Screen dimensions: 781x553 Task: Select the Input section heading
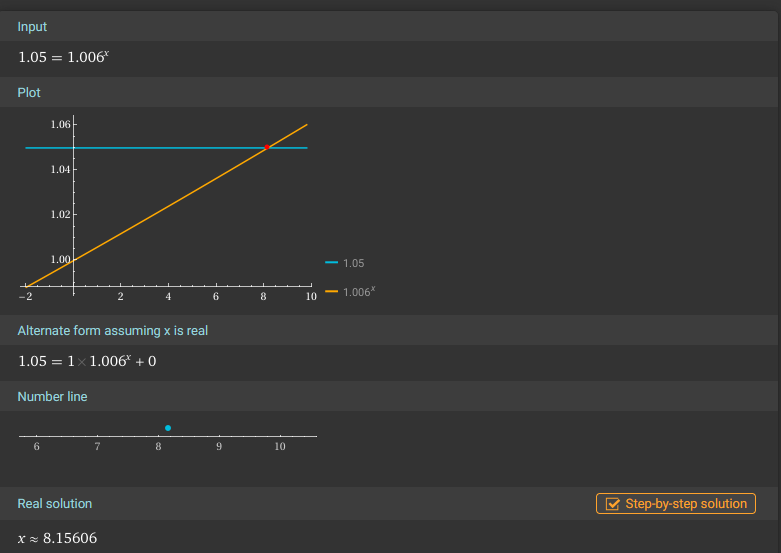32,26
